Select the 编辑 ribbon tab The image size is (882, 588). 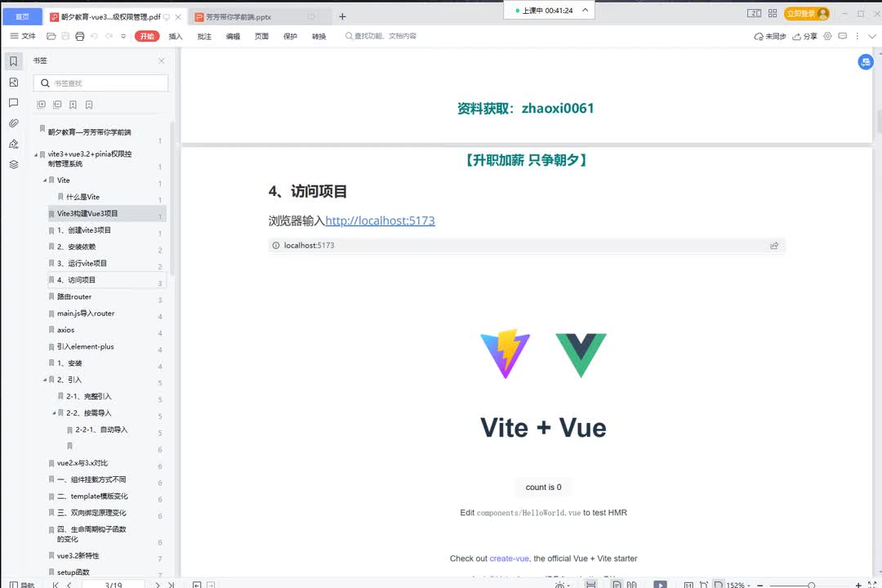(x=233, y=36)
